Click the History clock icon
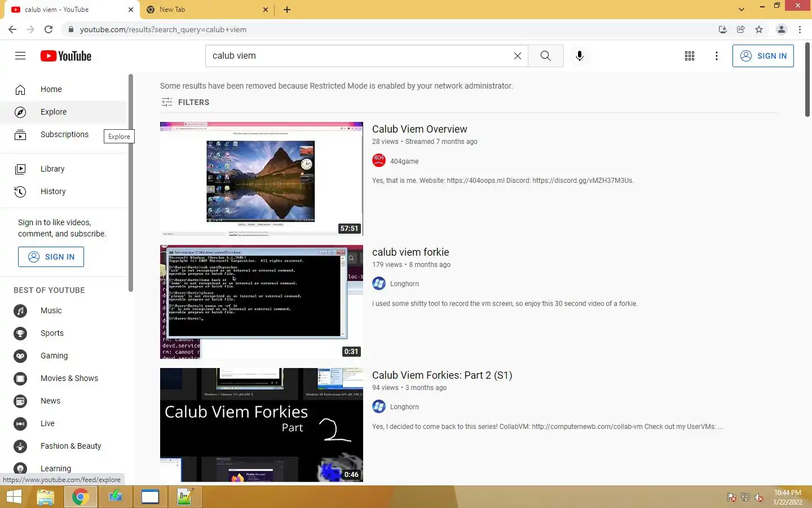This screenshot has width=812, height=508. [20, 191]
